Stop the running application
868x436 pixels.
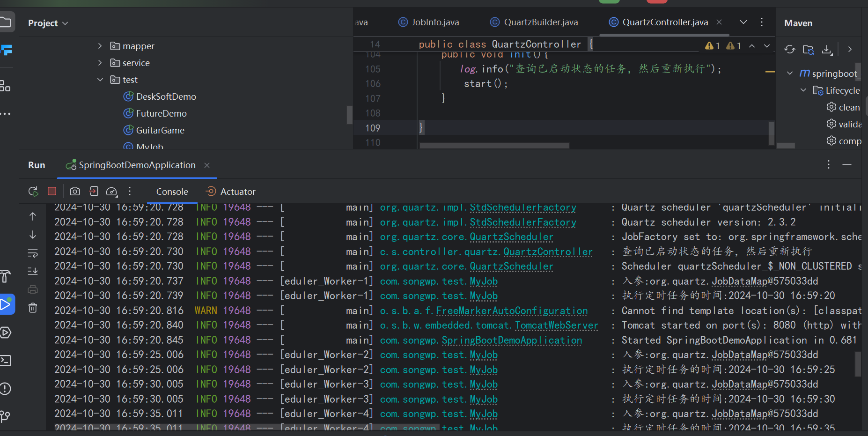52,191
